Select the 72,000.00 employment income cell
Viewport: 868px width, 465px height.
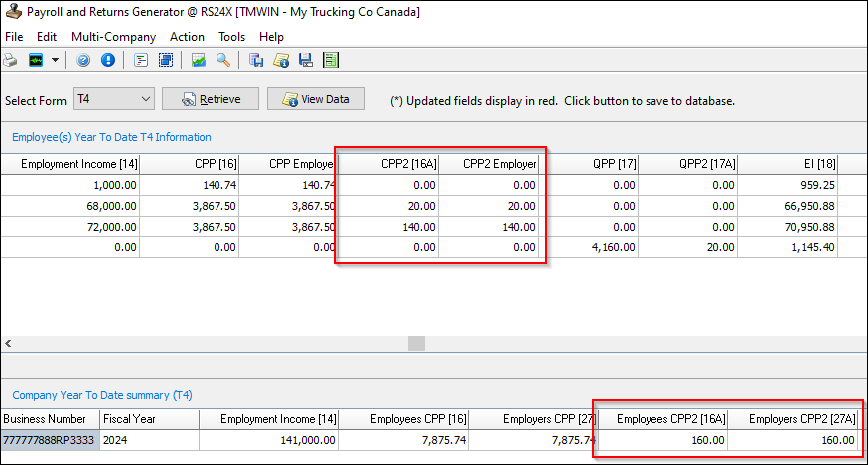(x=70, y=227)
